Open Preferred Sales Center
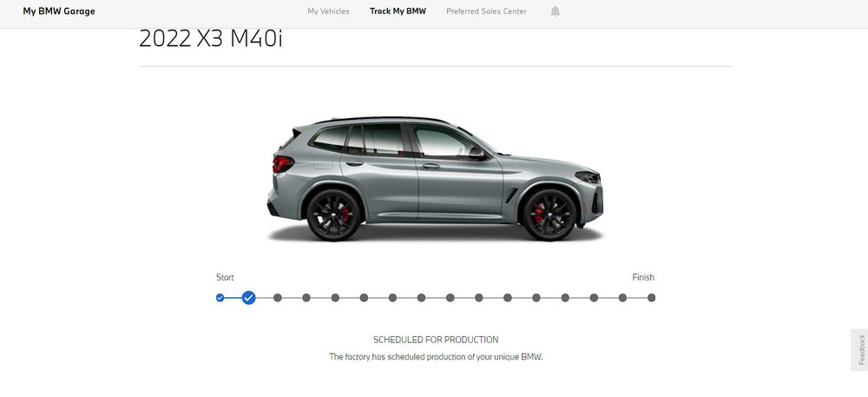Screen dimensions: 868x397 [487, 11]
